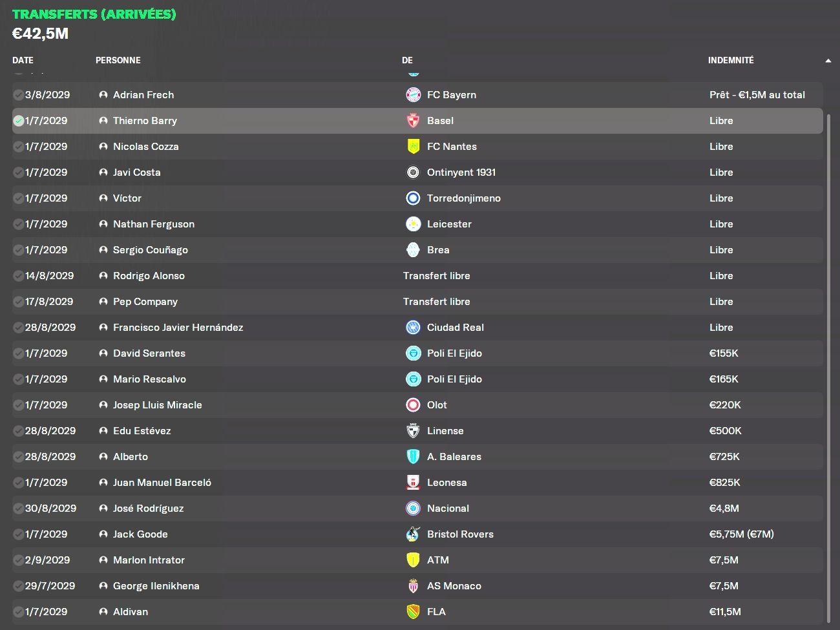Click the FC Bayern club badge

pos(413,95)
